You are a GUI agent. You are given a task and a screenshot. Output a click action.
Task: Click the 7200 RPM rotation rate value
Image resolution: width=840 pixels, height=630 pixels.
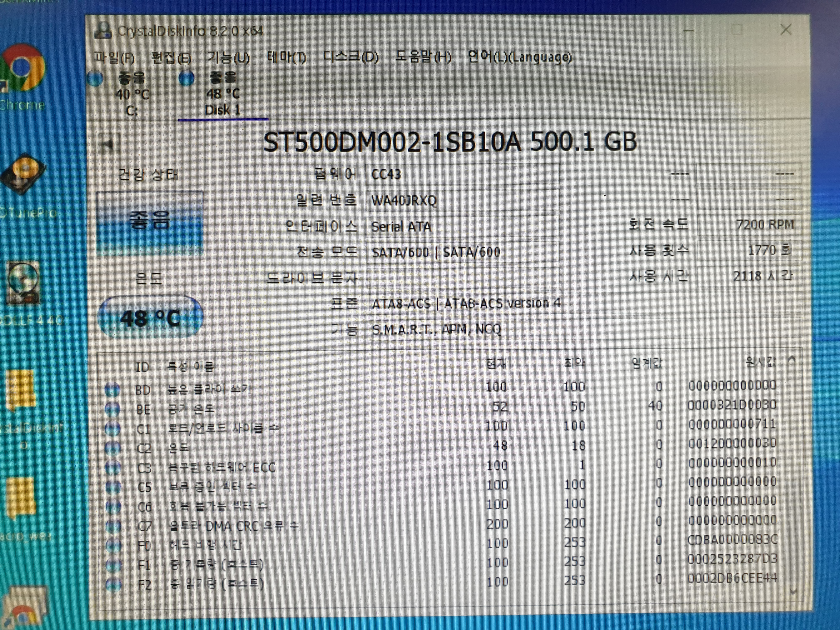tap(749, 225)
